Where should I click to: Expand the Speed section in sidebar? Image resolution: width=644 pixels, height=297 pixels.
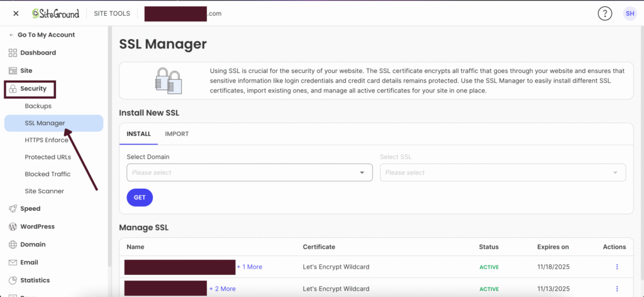pyautogui.click(x=30, y=209)
